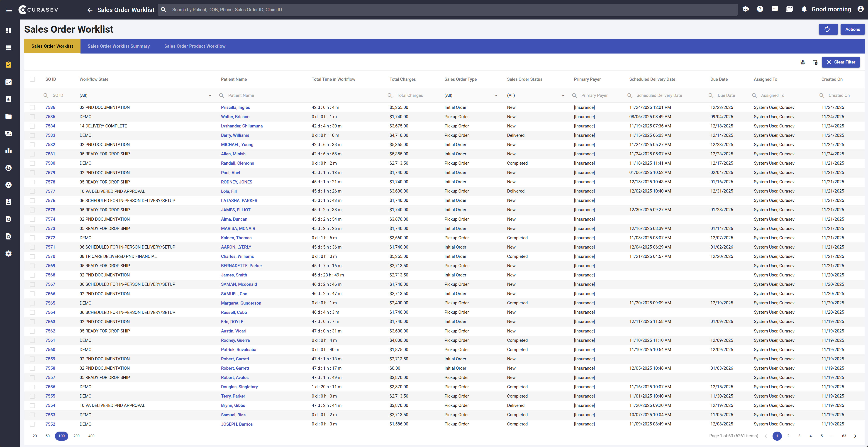The width and height of the screenshot is (868, 447).
Task: Open the Sales Order Status filter dropdown
Action: (x=563, y=95)
